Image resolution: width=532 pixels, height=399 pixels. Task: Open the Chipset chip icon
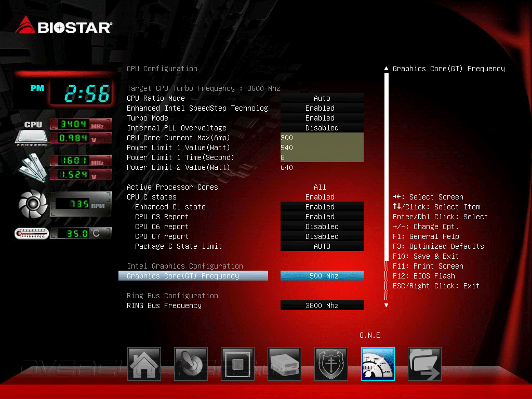pos(237,364)
